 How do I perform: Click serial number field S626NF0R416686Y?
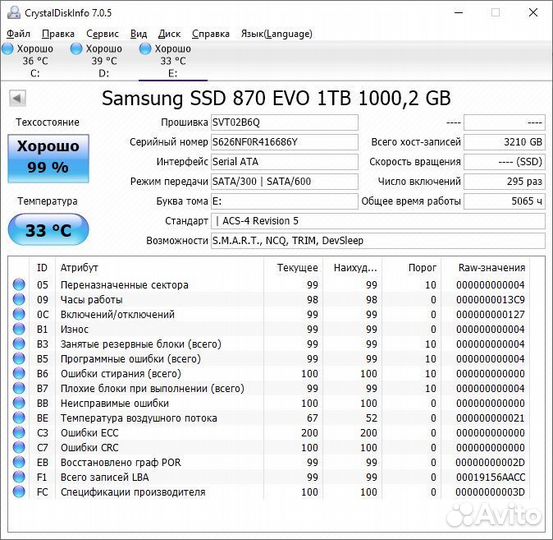tap(285, 142)
